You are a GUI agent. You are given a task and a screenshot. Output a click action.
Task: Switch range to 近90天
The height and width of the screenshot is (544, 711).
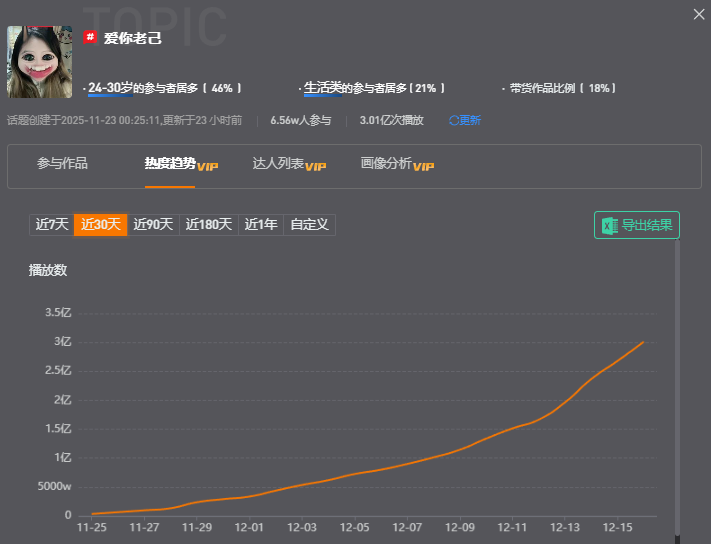pos(154,224)
